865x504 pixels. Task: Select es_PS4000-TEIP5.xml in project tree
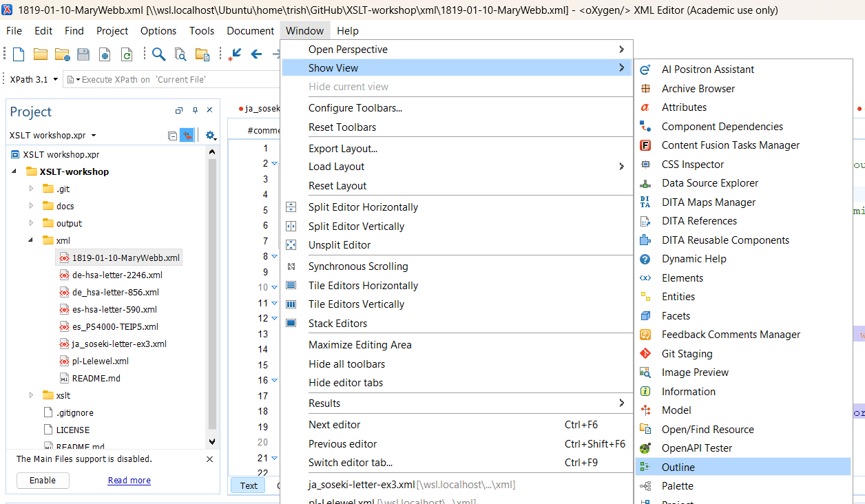(x=115, y=326)
